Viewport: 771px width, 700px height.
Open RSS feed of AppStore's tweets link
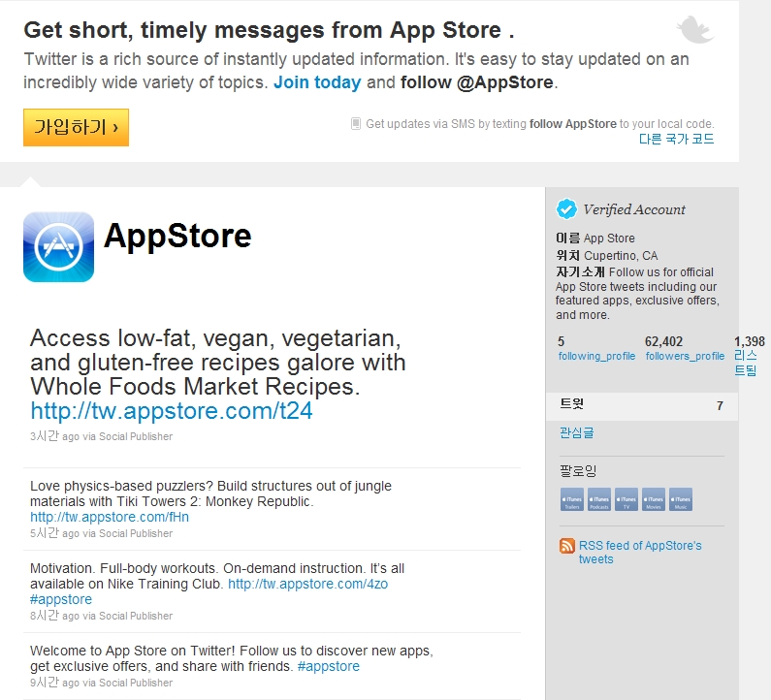click(640, 552)
